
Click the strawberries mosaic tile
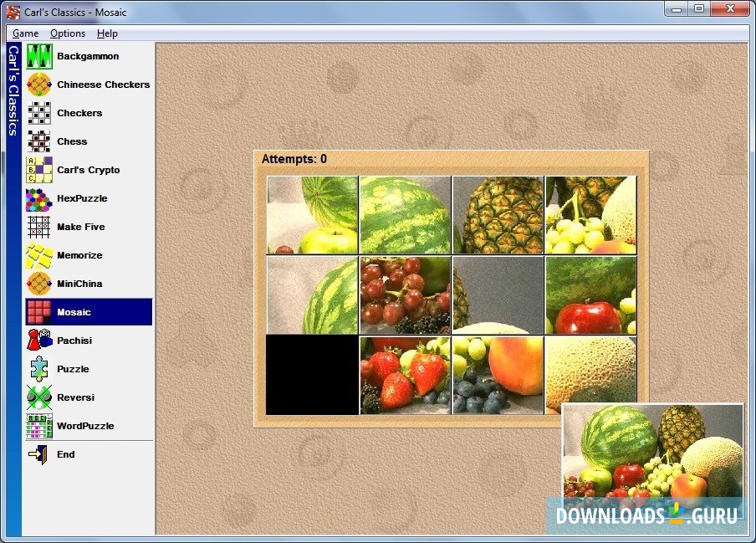[405, 375]
